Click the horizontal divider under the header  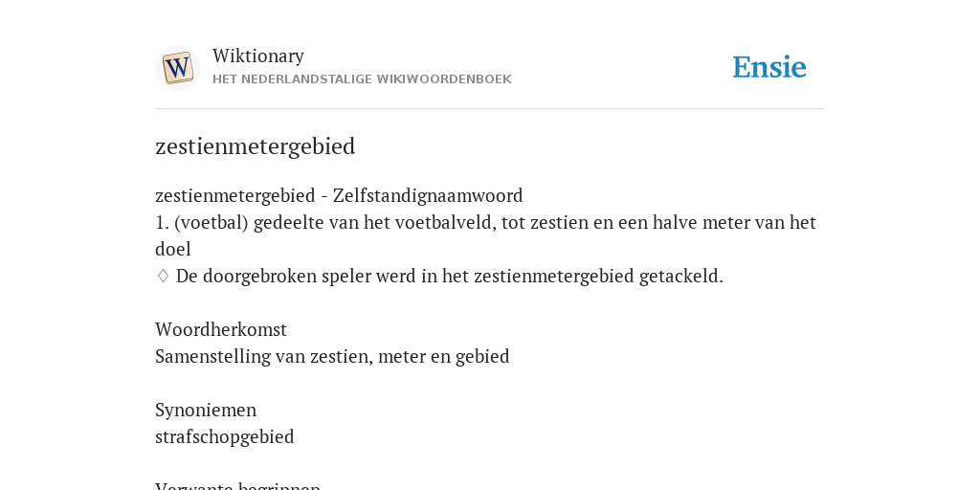(x=490, y=109)
